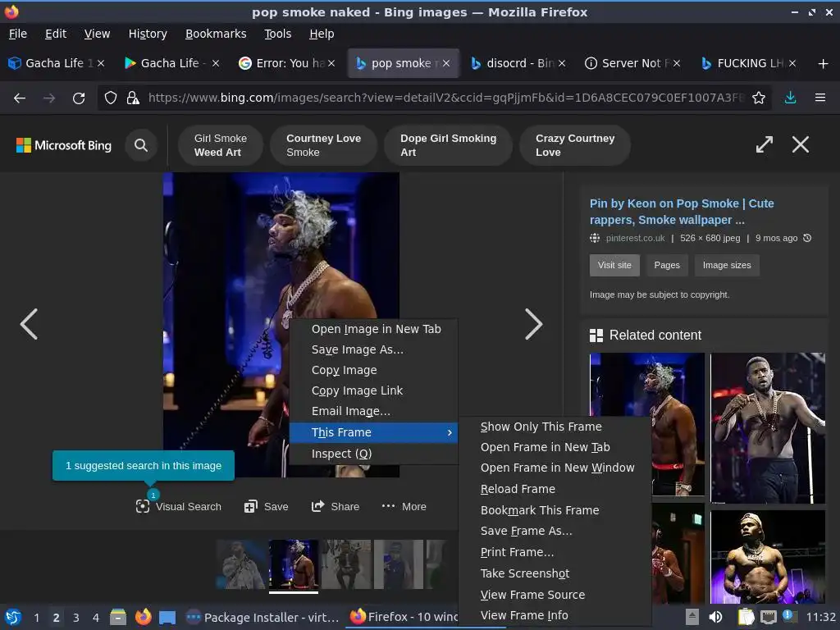This screenshot has height=630, width=840.
Task: Close the Server Not F tab
Action: click(x=677, y=63)
